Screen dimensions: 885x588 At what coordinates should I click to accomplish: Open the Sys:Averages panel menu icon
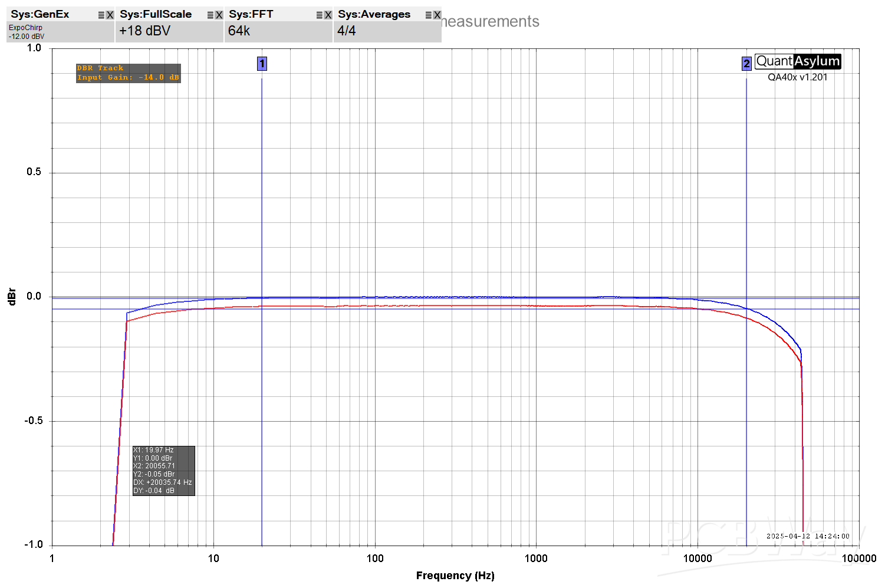point(429,15)
